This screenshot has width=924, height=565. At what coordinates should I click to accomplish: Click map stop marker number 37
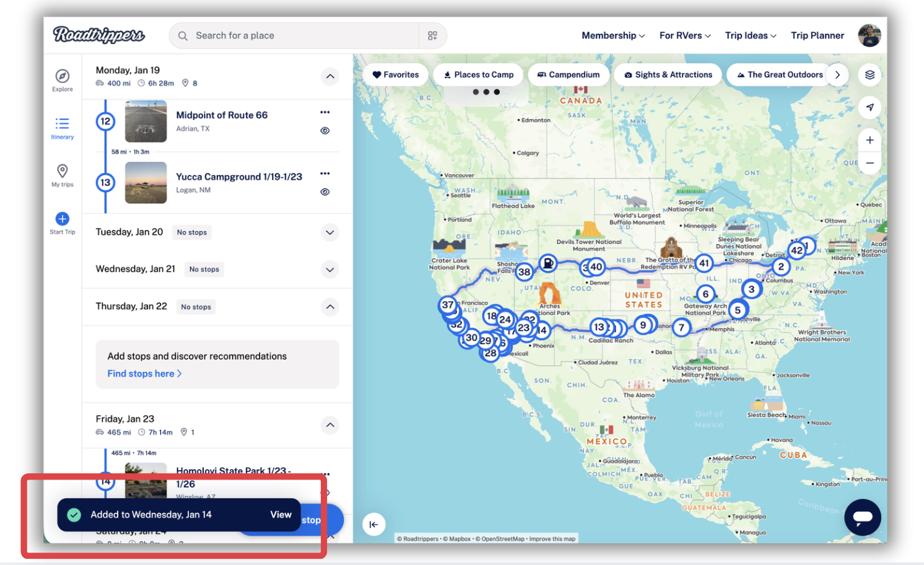448,305
